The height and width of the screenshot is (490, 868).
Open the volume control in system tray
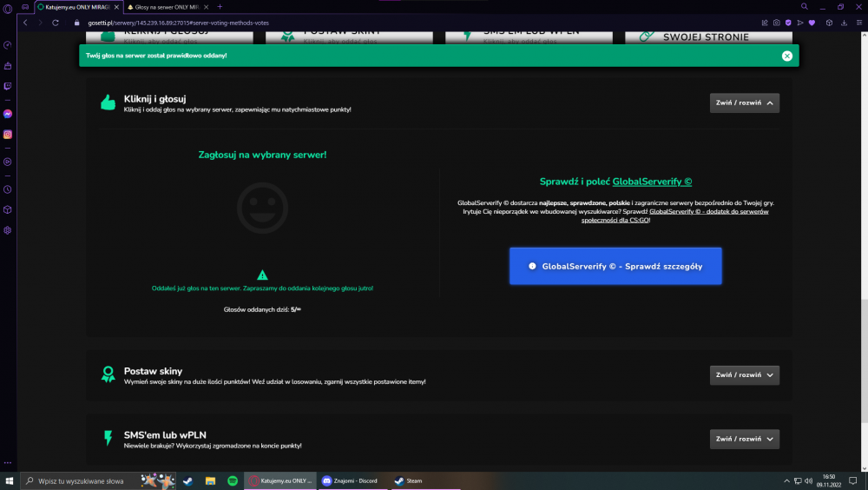click(808, 481)
